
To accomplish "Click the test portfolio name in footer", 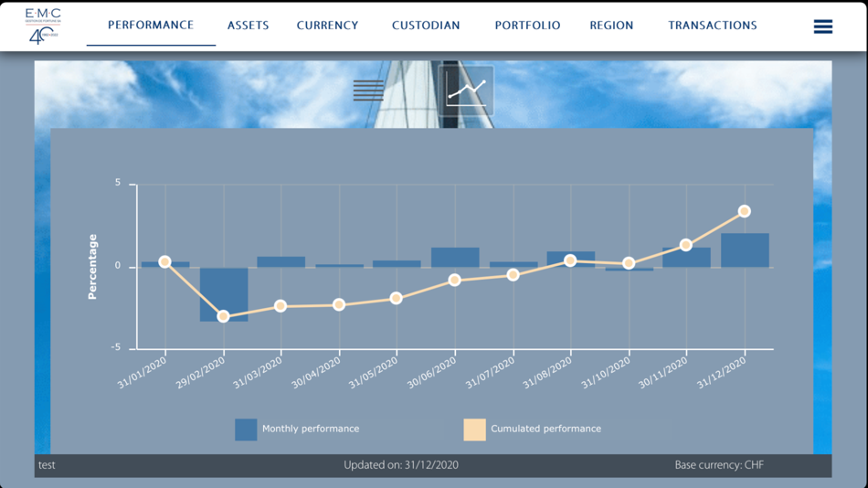I will tap(47, 465).
